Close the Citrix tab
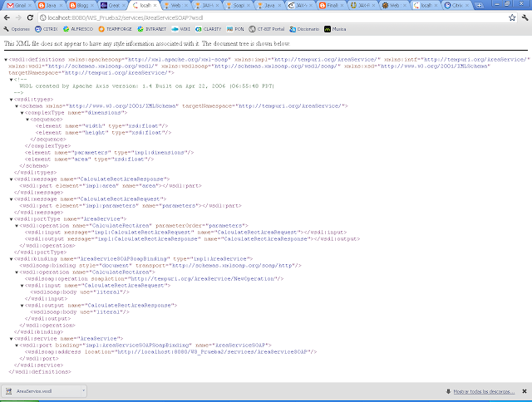 coord(467,6)
